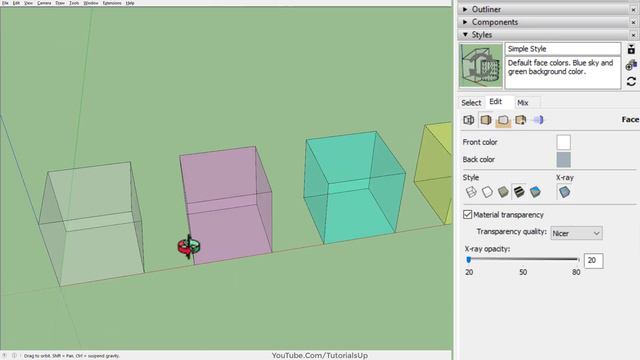Open the Transparency quality dropdown
Image resolution: width=640 pixels, height=360 pixels.
pos(576,233)
